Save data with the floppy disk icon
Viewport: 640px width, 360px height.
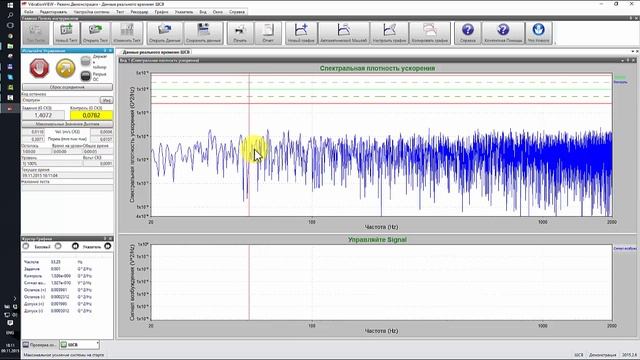coord(203,33)
